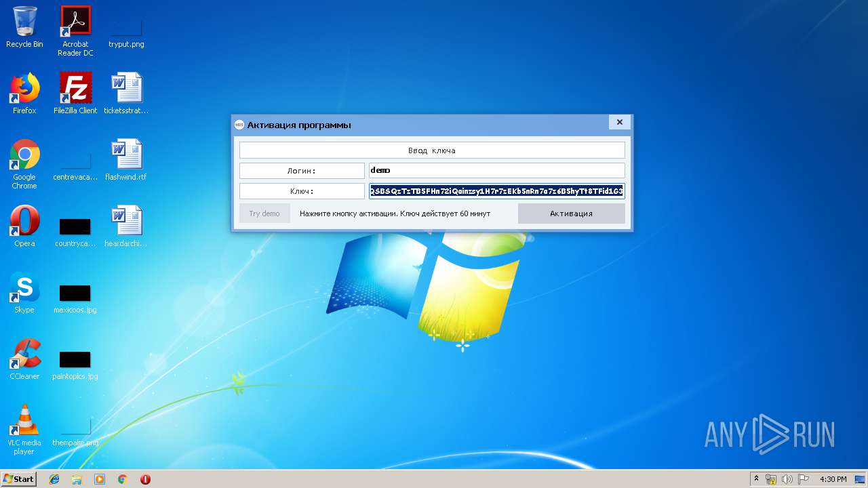Click the dialog's title bar app icon

239,125
